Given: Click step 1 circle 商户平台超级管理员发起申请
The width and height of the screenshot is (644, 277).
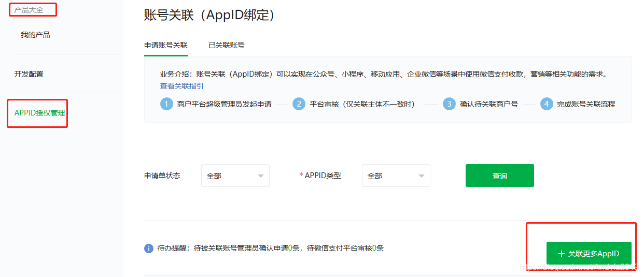Looking at the screenshot, I should (166, 104).
